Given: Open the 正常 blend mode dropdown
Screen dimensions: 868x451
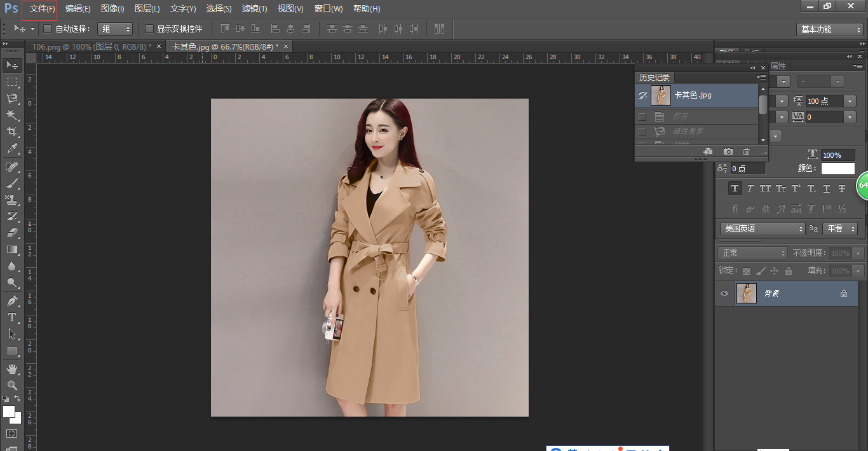Looking at the screenshot, I should click(x=752, y=253).
